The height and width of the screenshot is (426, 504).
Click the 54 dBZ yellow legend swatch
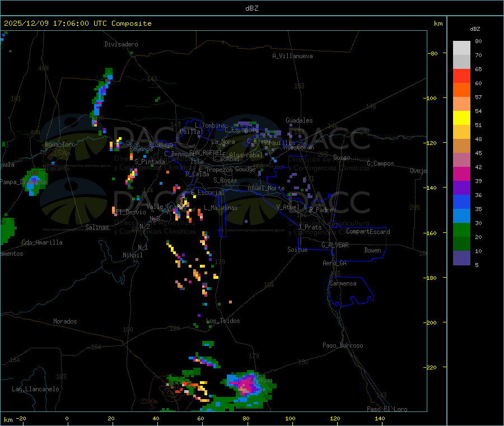(461, 118)
